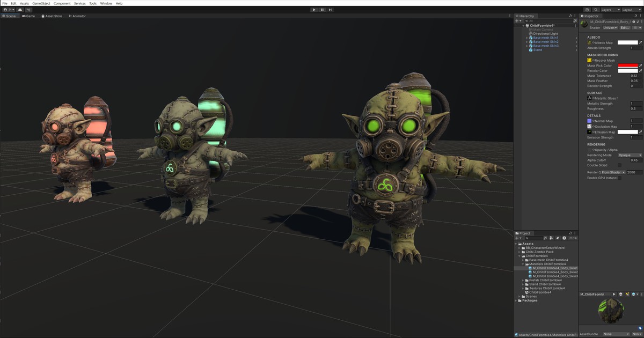Expand the Chibi Zombie Pack folder

pyautogui.click(x=521, y=252)
